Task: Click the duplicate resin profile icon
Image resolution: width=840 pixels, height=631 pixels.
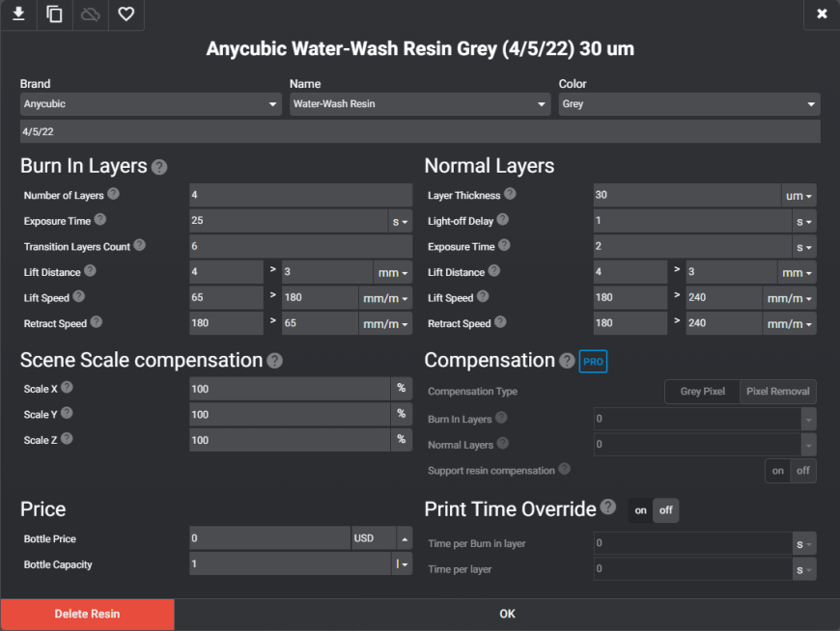Action: point(54,14)
